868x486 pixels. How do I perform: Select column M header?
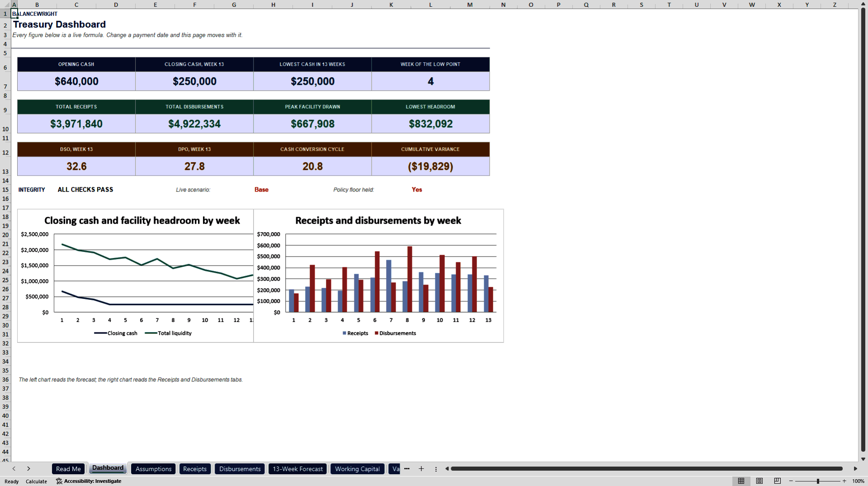(x=470, y=5)
